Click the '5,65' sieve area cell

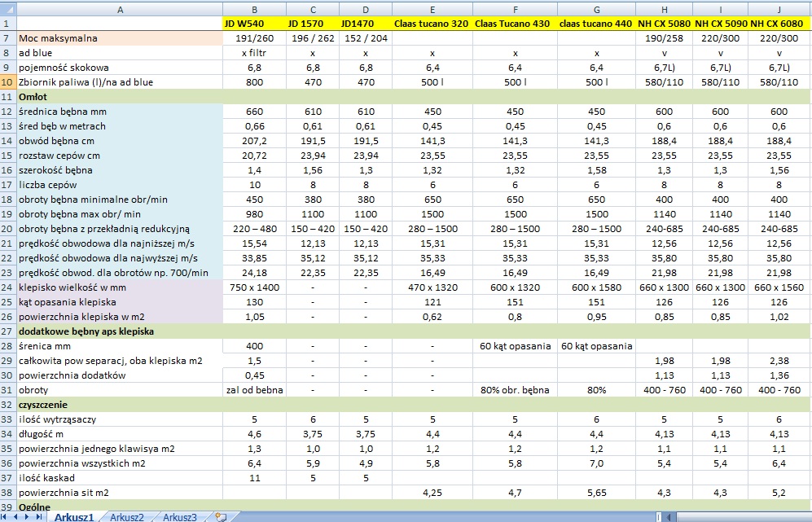[x=596, y=493]
